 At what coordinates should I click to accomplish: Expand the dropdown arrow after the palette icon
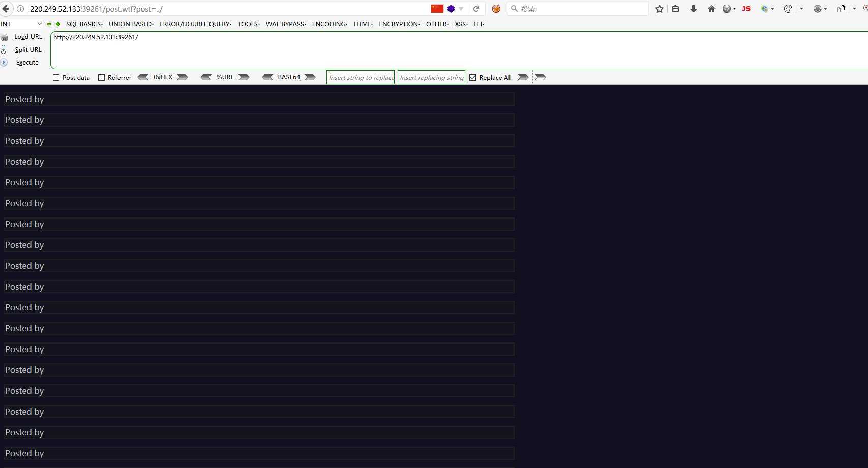[802, 9]
